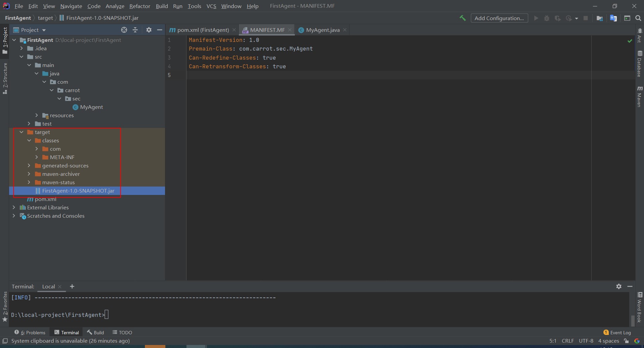Select FirstAgent-1.0-SNAPSHOT.jar in the tree
The height and width of the screenshot is (348, 644).
pos(75,191)
